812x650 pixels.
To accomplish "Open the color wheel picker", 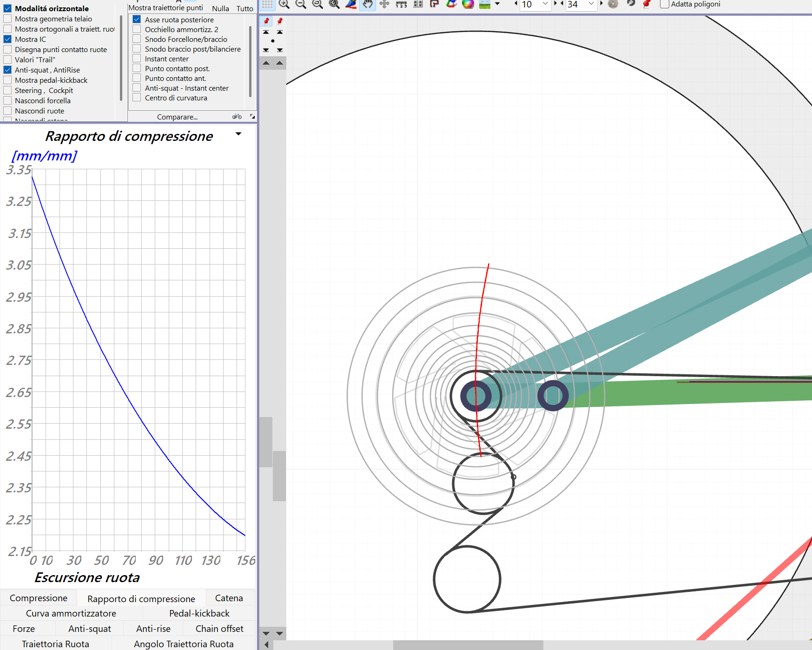I will pos(468,4).
